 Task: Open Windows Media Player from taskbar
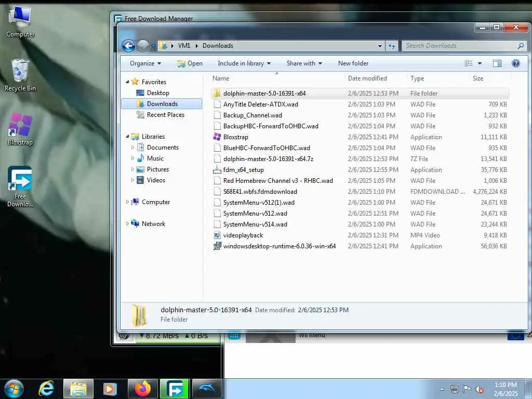[110, 389]
